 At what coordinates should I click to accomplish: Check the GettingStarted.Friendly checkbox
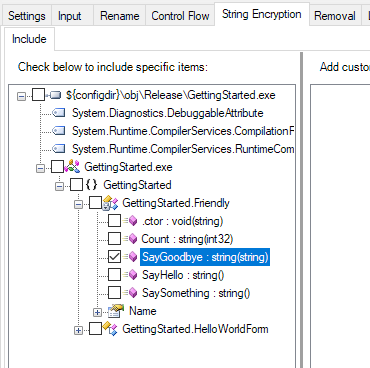click(95, 203)
